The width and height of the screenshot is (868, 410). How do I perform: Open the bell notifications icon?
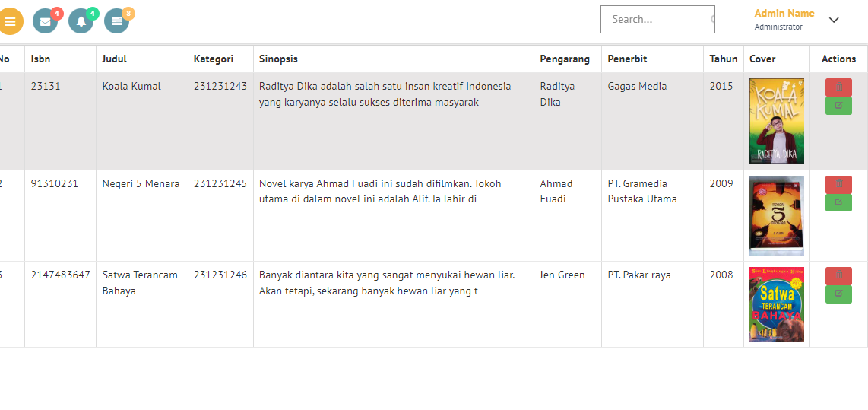[81, 21]
